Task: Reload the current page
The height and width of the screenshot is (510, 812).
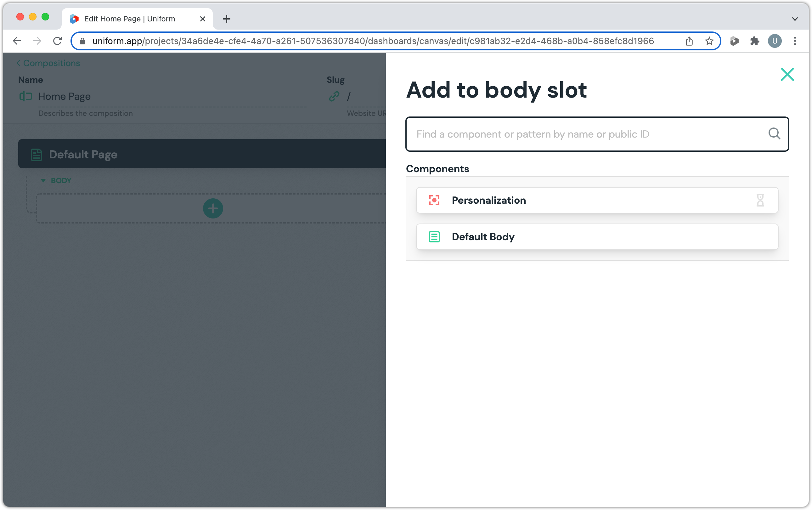Action: [57, 41]
